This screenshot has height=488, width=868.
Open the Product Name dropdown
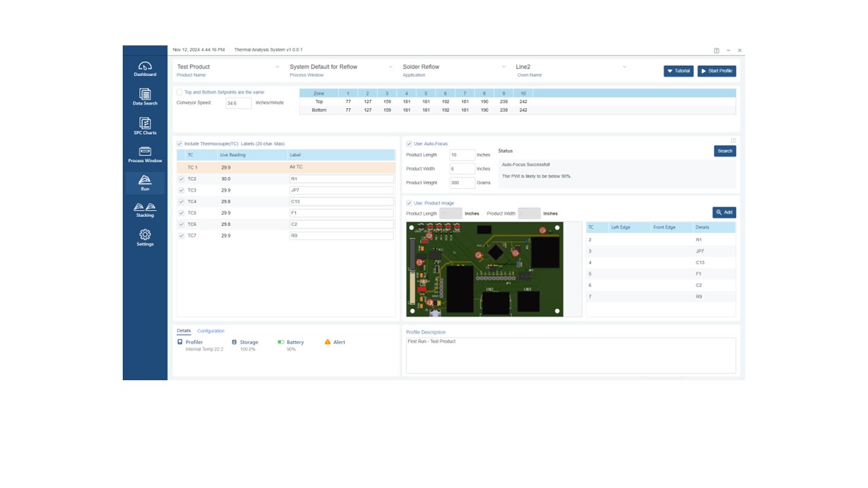(x=278, y=66)
